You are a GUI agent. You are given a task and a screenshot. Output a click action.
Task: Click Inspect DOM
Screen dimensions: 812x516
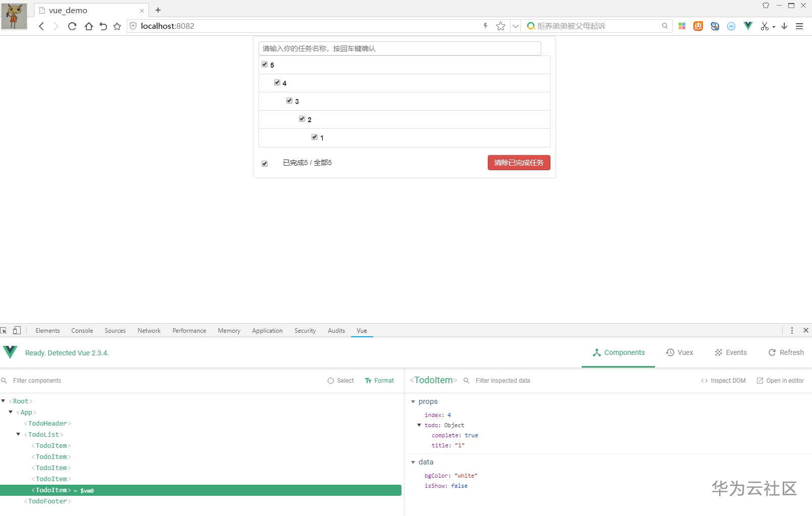click(x=723, y=381)
